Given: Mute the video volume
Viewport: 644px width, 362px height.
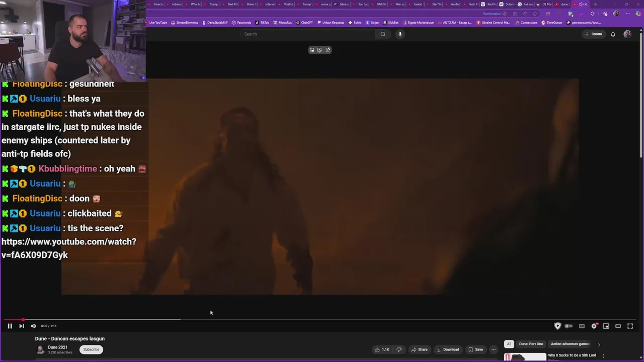Looking at the screenshot, I should (x=33, y=326).
